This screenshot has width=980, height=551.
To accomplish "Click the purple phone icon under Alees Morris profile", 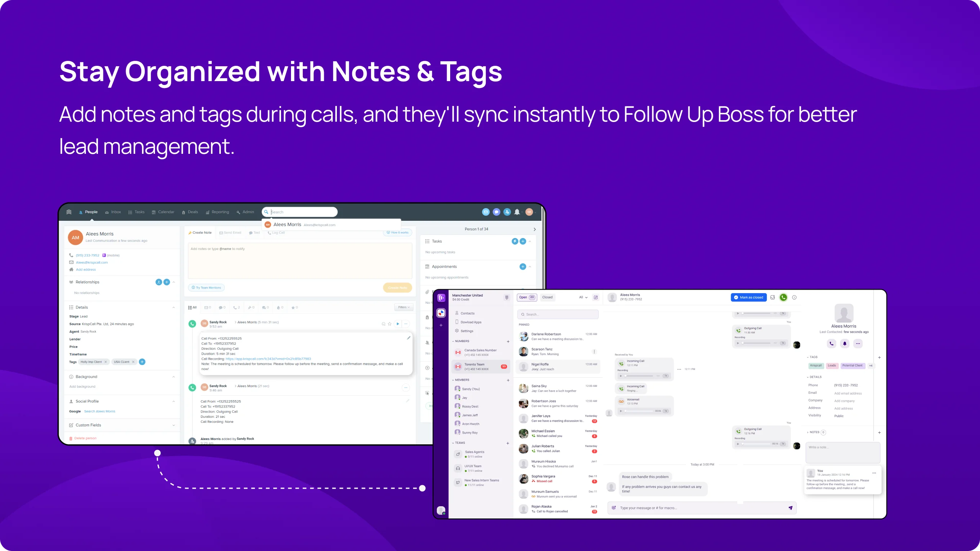I will pyautogui.click(x=831, y=344).
